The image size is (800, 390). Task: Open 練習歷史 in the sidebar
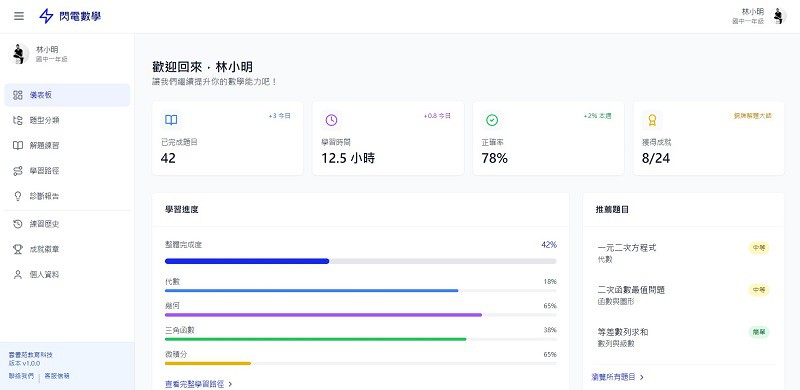67,224
